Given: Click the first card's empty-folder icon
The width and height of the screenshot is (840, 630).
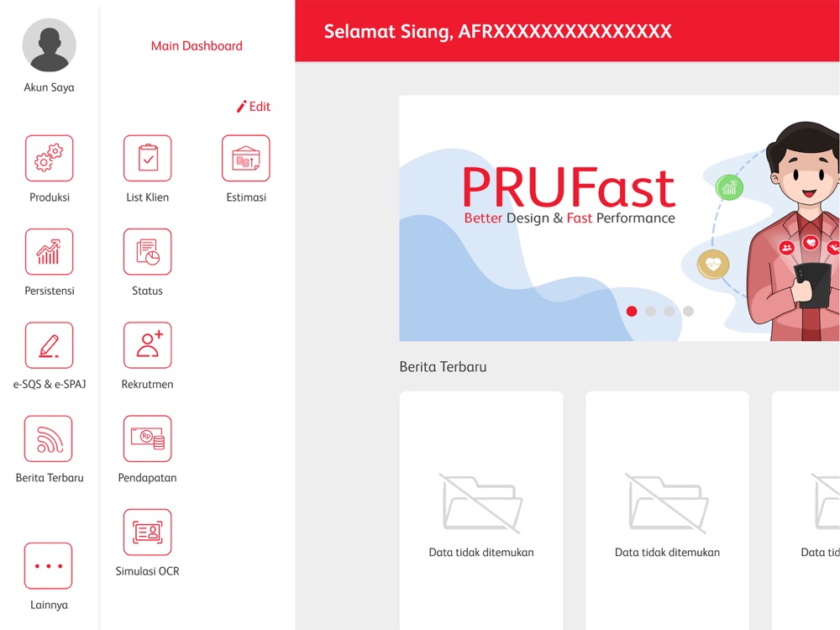Looking at the screenshot, I should 481,503.
